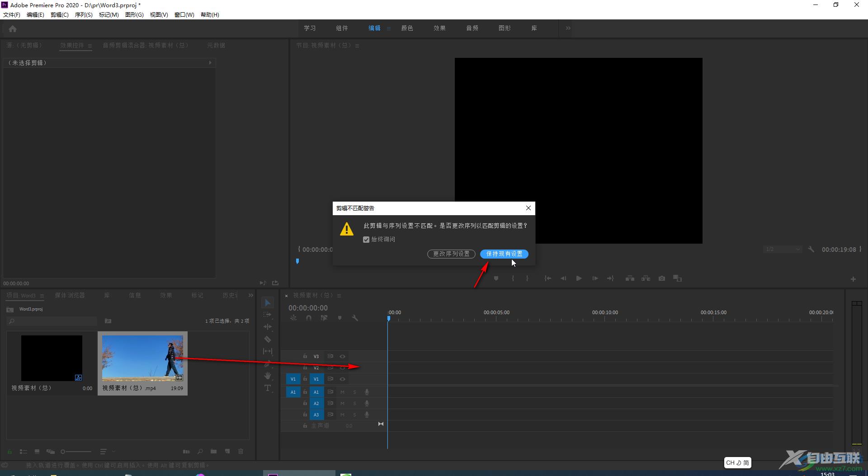This screenshot has width=868, height=476.
Task: Toggle V3 track visibility eye
Action: (x=342, y=356)
